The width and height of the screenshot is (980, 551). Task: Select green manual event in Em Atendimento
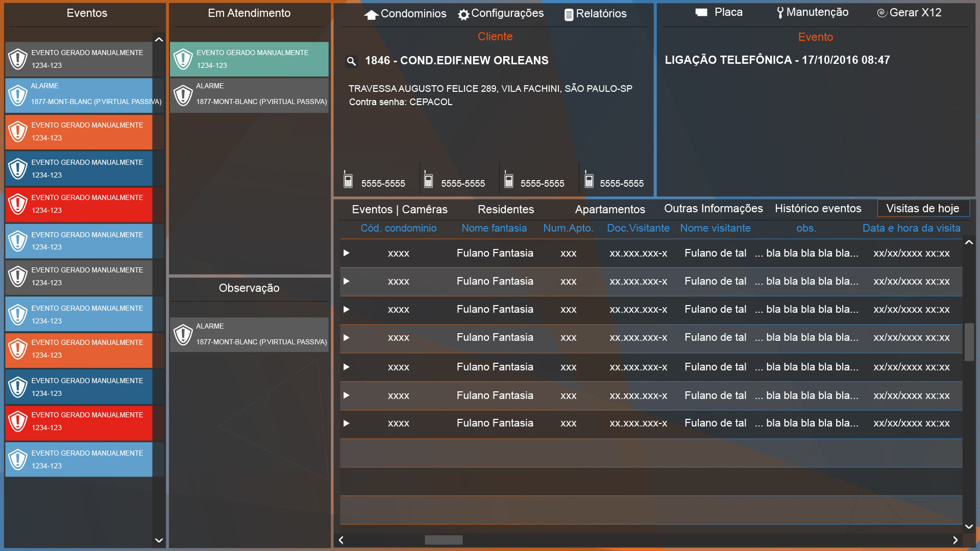coord(249,59)
